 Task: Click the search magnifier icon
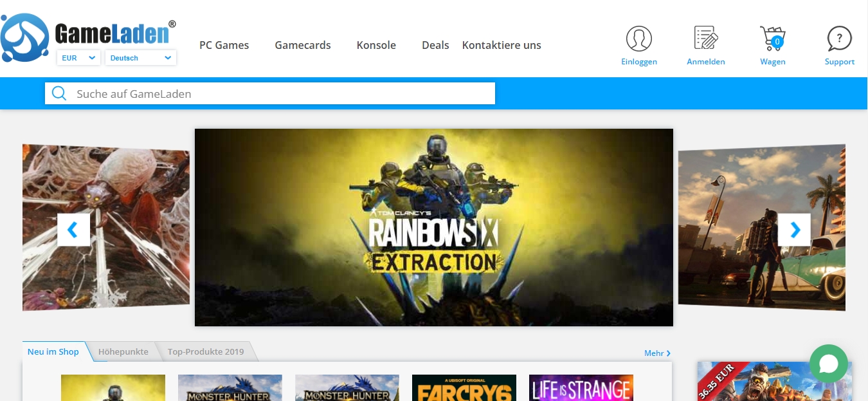(x=59, y=93)
